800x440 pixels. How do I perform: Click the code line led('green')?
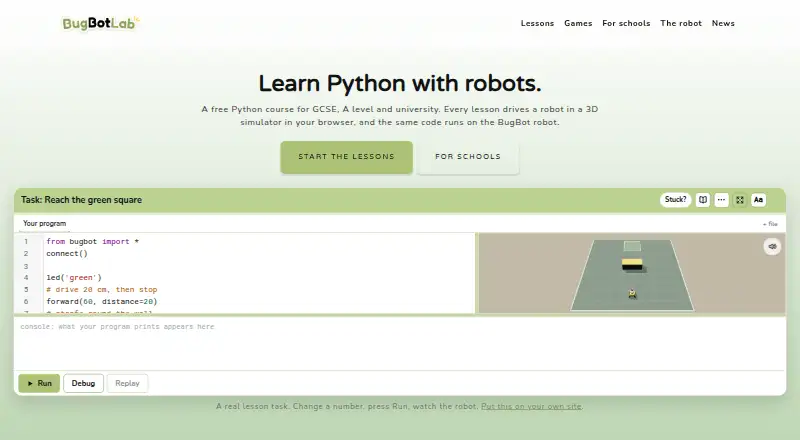(74, 278)
